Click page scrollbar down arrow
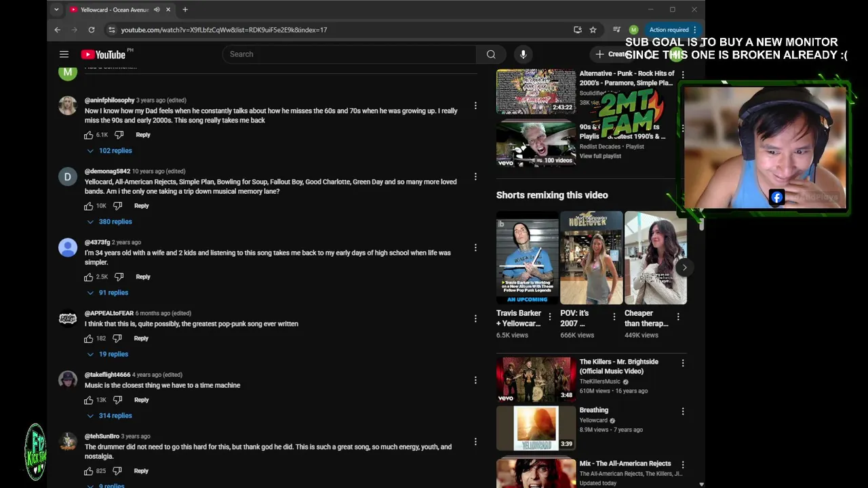 (701, 484)
